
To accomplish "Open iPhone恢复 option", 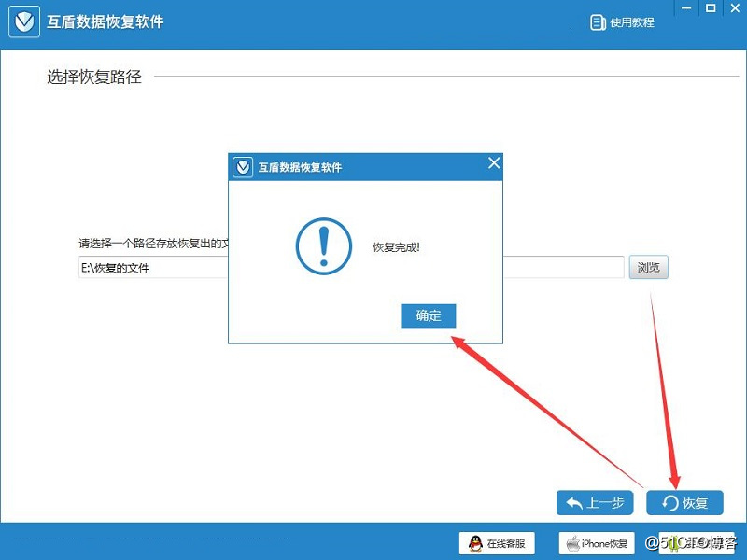I will (x=597, y=543).
